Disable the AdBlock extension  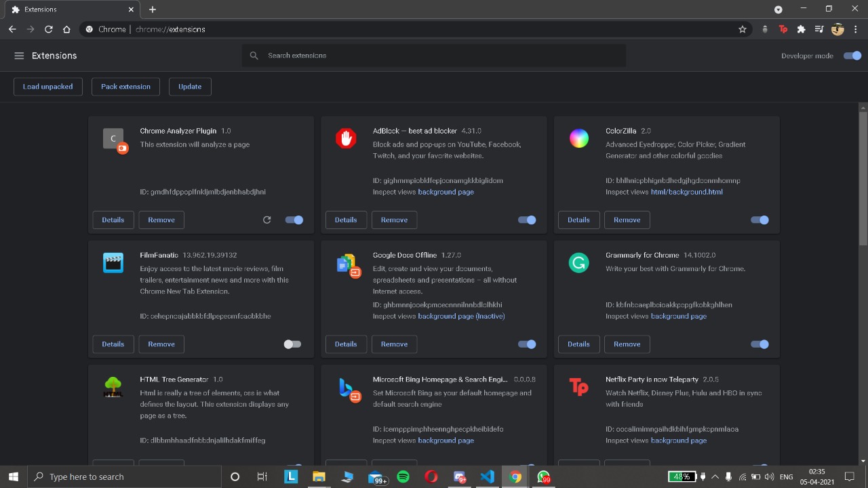pyautogui.click(x=527, y=220)
